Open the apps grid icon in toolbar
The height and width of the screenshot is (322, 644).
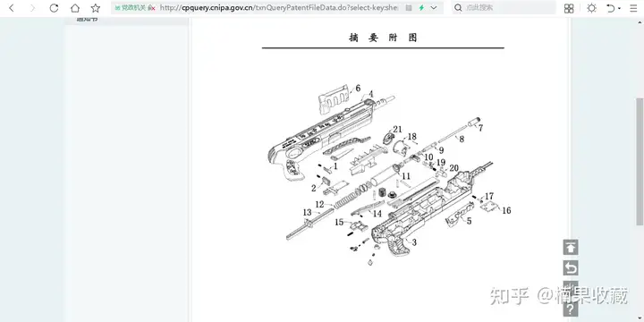pyautogui.click(x=569, y=8)
